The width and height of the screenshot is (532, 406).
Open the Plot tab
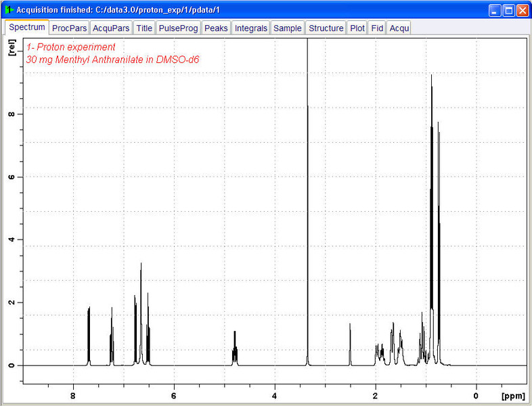pyautogui.click(x=357, y=28)
